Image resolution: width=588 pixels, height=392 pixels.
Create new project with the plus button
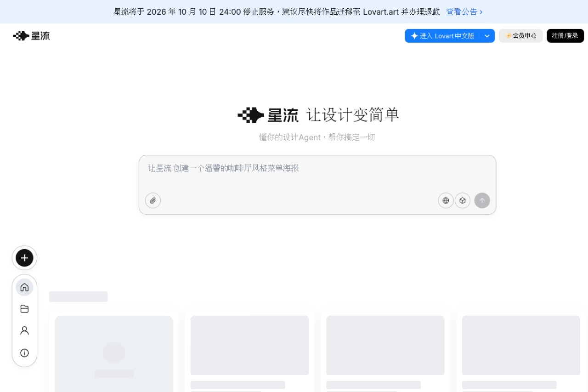point(24,258)
